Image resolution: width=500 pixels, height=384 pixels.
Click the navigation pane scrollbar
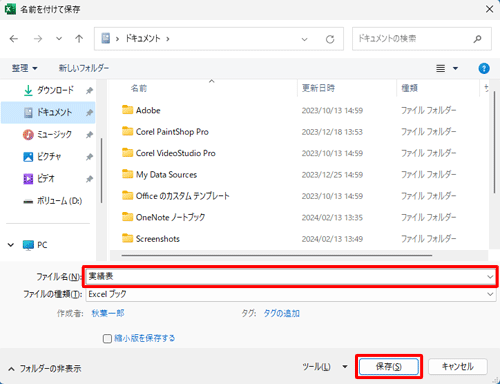coord(101,171)
